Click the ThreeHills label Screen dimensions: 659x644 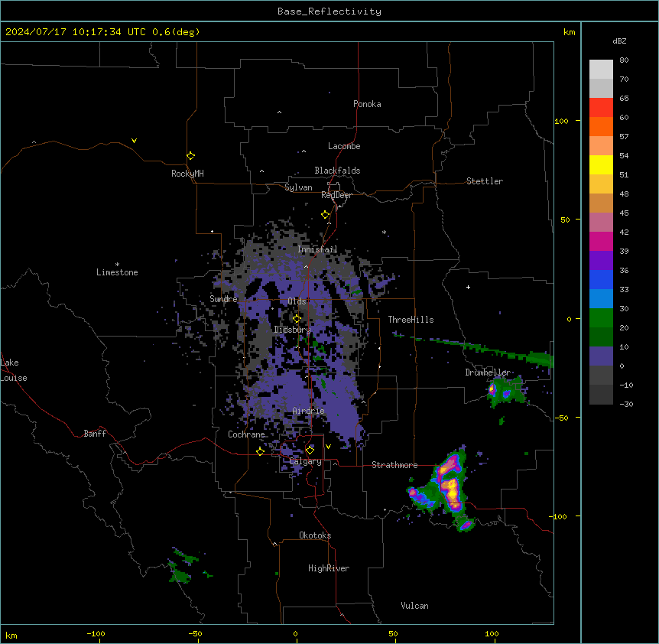click(411, 320)
